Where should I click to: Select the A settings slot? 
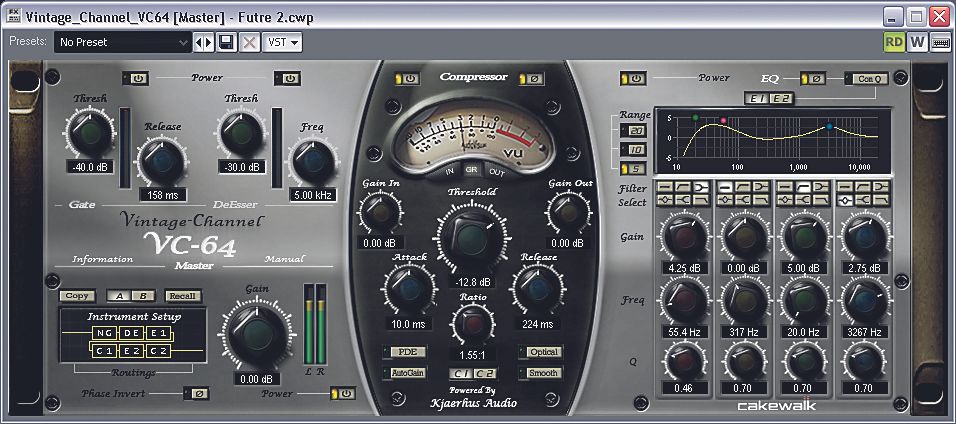click(x=119, y=296)
